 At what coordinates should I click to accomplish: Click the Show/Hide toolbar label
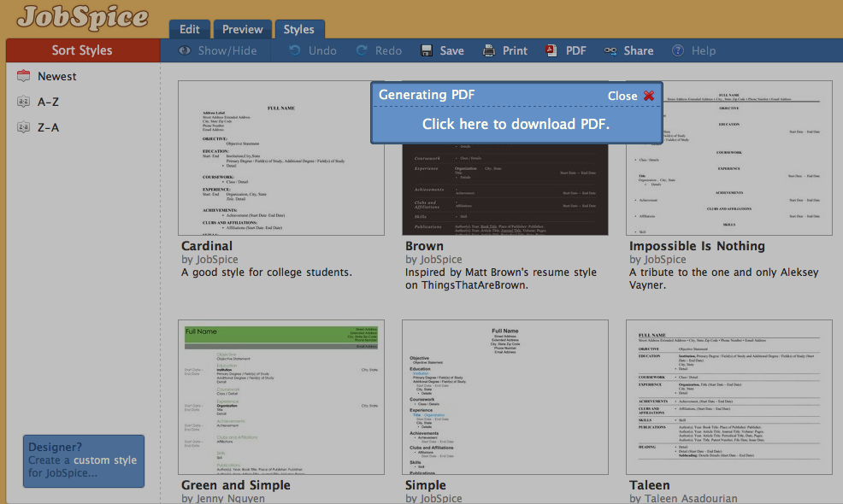tap(227, 50)
